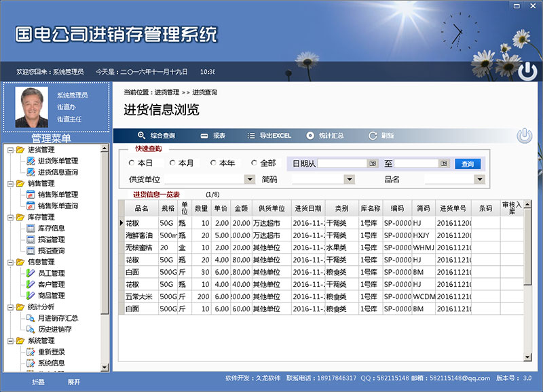
Task: Click the HXJY 简码 cell
Action: 424,235
